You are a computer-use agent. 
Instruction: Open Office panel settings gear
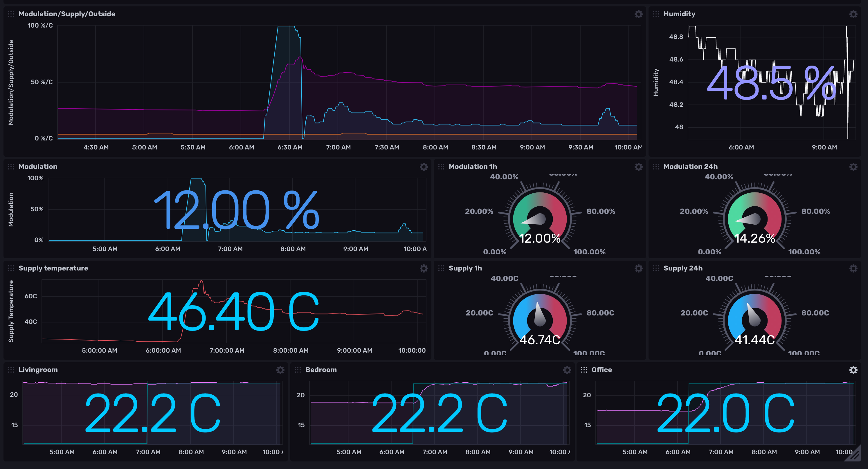(853, 370)
